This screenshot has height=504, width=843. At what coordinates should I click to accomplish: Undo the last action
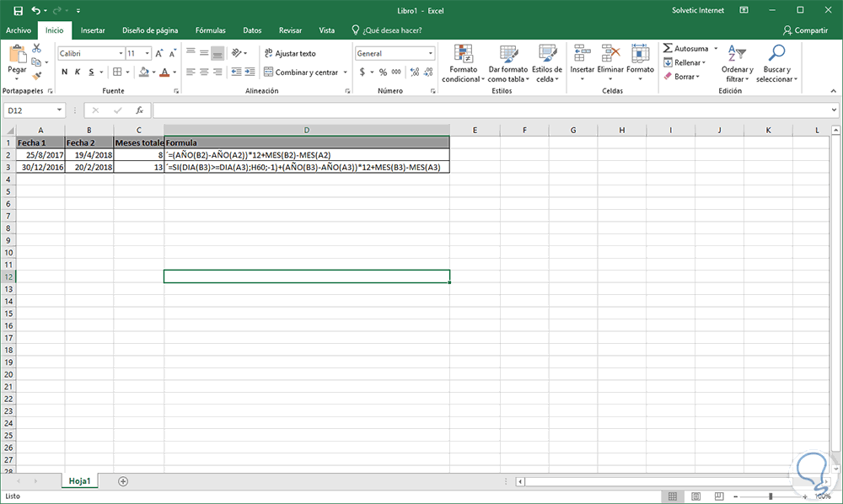[x=36, y=11]
